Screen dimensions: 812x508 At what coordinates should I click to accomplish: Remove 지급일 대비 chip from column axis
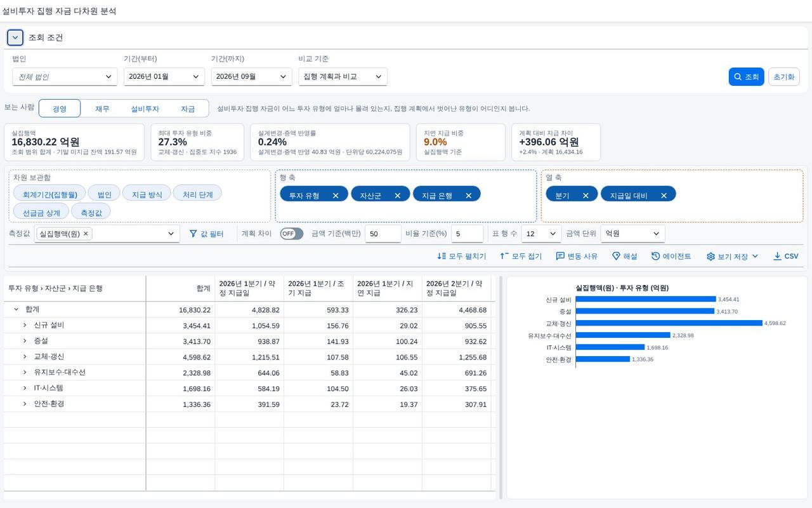(664, 196)
